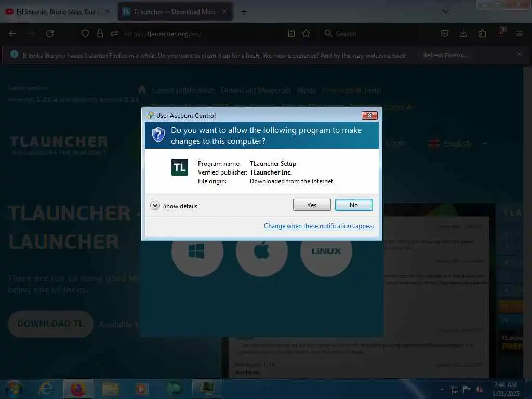Click the Action Center flag icon
The height and width of the screenshot is (399, 532).
pyautogui.click(x=467, y=389)
